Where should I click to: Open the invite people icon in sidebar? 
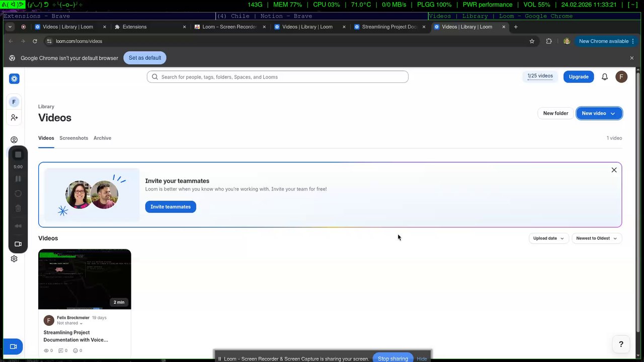(x=14, y=118)
